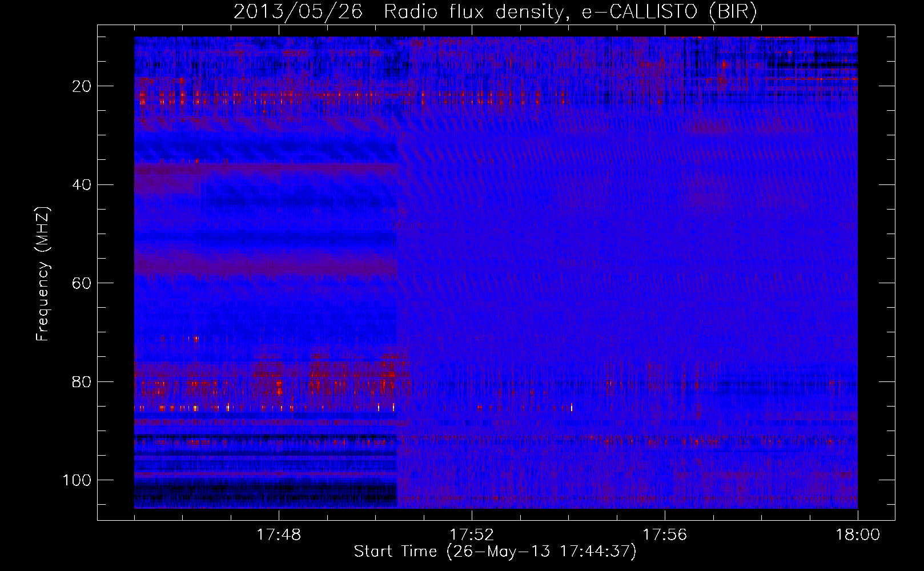Click the 80 frequency tick label
Viewport: 924px width, 571px height.
(x=82, y=381)
